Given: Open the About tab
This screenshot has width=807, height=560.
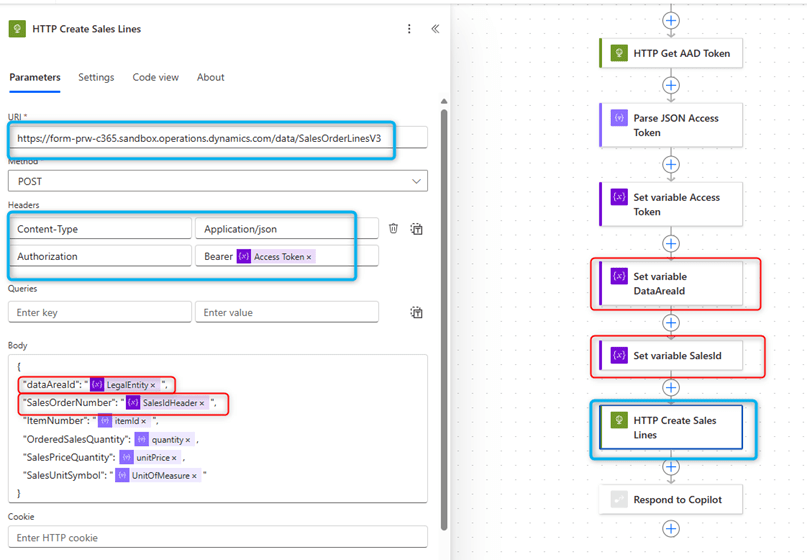Looking at the screenshot, I should tap(210, 77).
